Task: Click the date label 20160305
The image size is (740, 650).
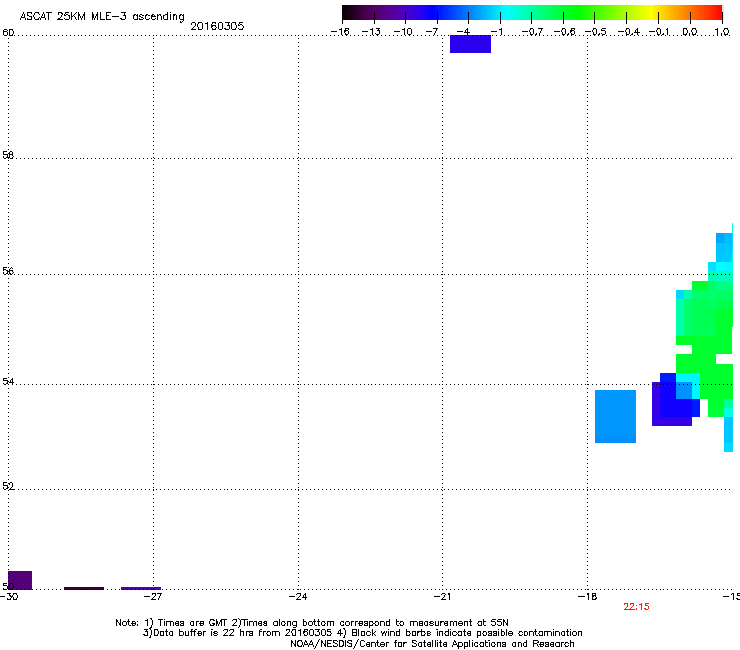Action: (217, 26)
